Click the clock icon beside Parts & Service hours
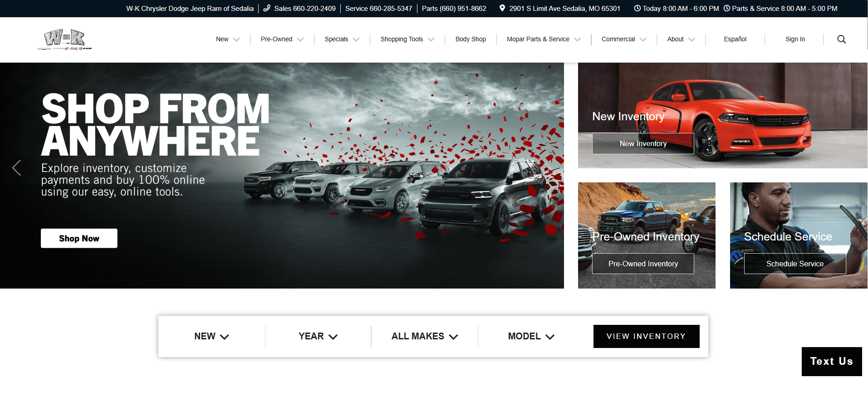The image size is (868, 397). click(726, 8)
